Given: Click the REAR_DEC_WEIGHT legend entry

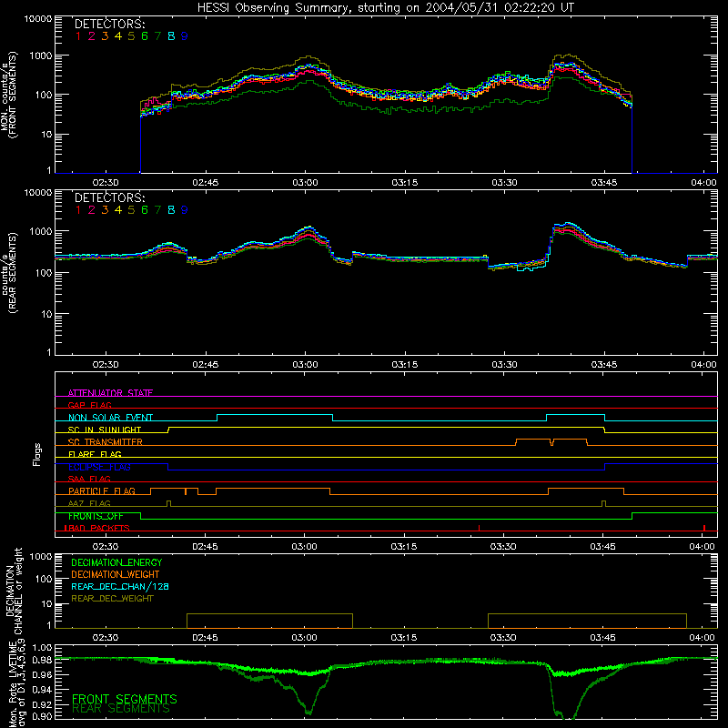Looking at the screenshot, I should (x=112, y=599).
